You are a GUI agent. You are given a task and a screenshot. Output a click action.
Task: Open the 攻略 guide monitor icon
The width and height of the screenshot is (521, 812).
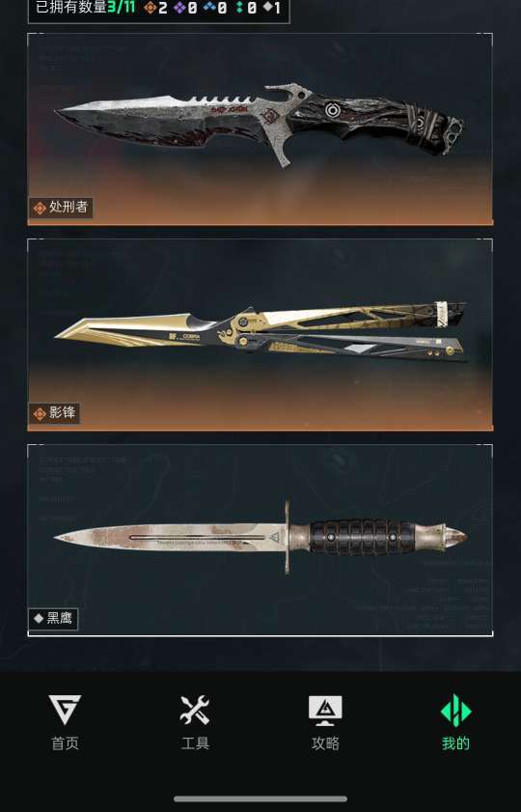coord(325,711)
